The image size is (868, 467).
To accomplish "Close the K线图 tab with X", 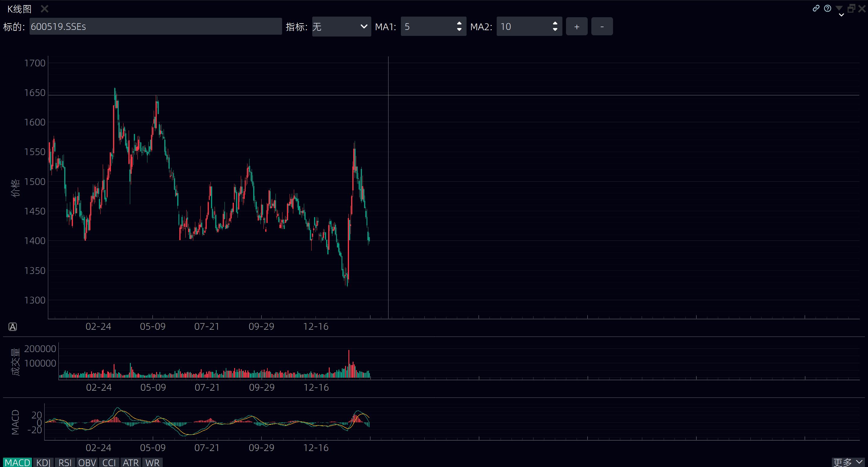I will [x=45, y=9].
